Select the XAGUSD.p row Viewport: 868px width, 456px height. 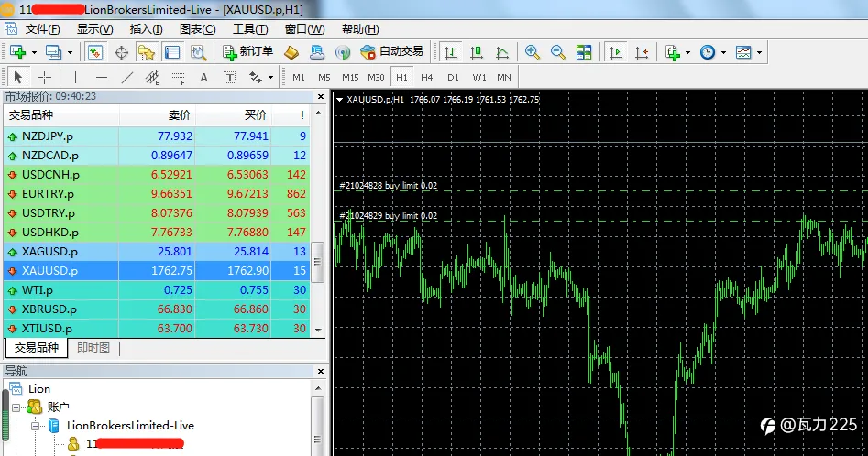(157, 252)
